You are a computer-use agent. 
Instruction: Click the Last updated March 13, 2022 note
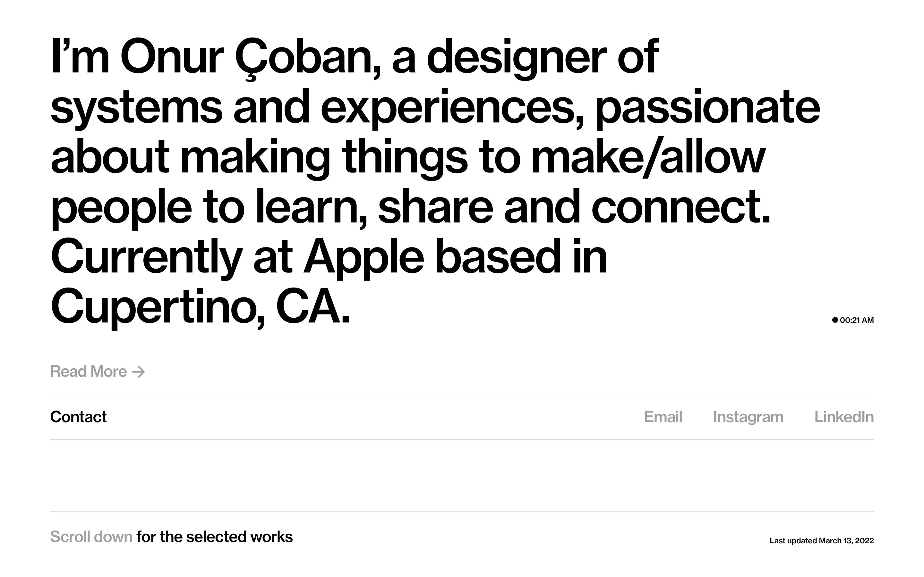coord(822,541)
